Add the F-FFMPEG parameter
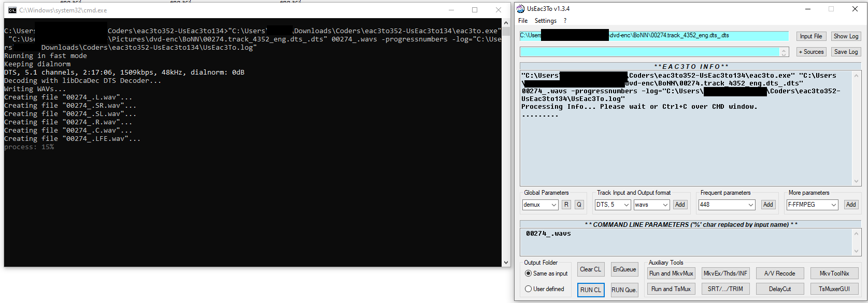This screenshot has height=303, width=868. 851,205
